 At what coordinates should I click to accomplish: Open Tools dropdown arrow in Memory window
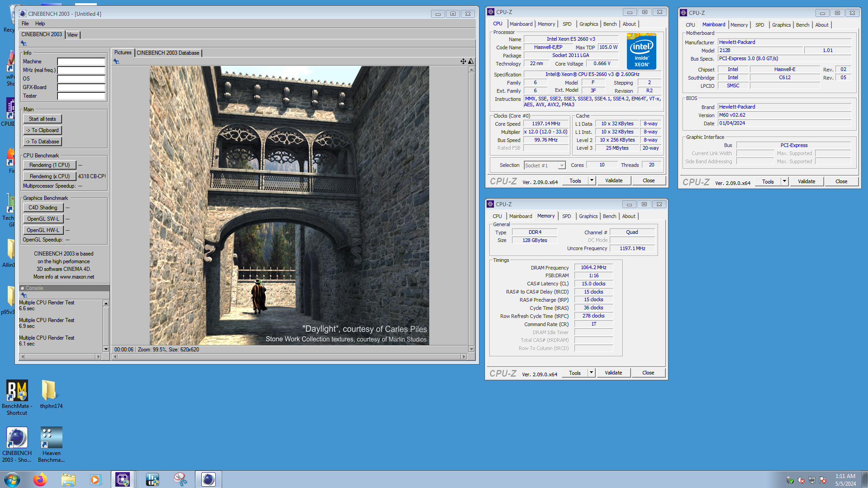point(591,373)
